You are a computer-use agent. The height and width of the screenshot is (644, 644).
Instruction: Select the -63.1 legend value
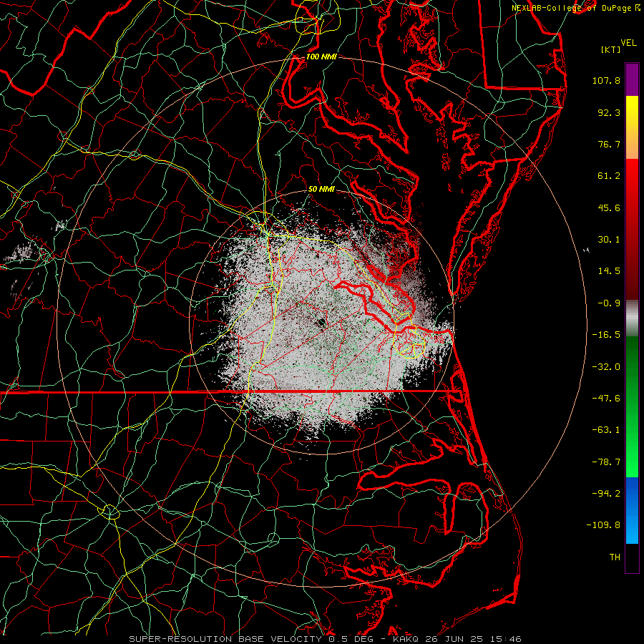[606, 430]
